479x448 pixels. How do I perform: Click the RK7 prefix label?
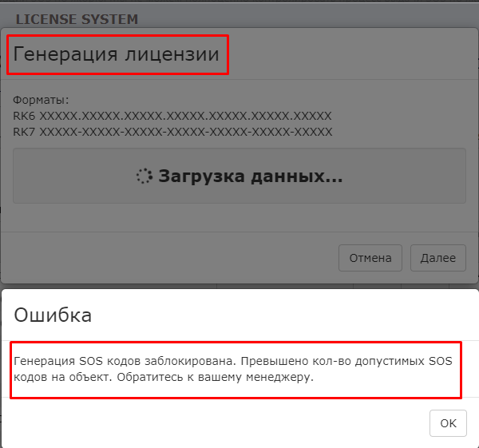click(24, 131)
